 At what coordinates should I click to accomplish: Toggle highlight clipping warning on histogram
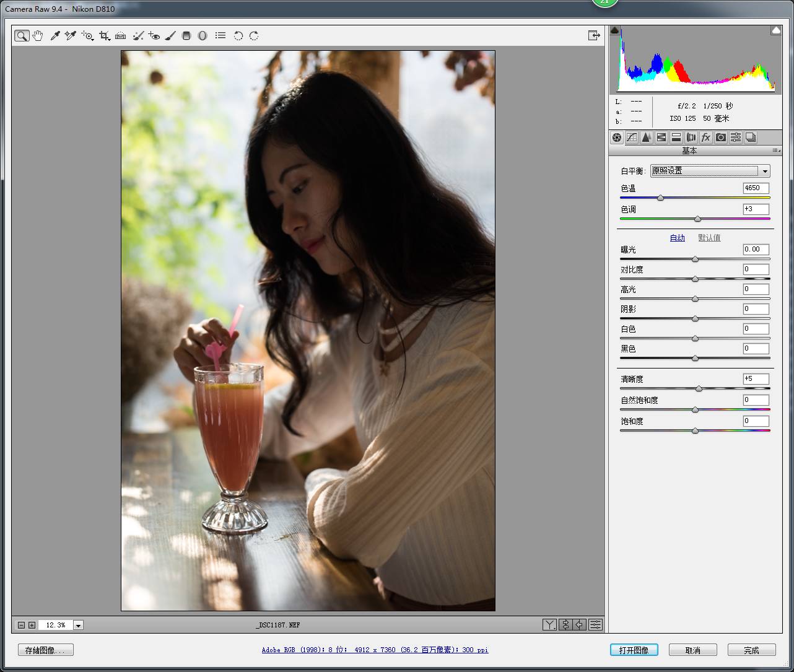click(776, 30)
